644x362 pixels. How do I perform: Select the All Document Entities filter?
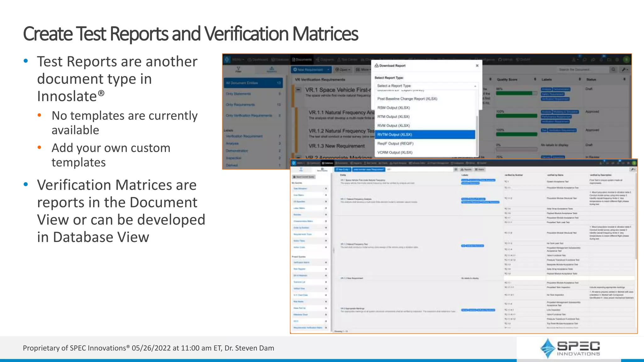[253, 83]
